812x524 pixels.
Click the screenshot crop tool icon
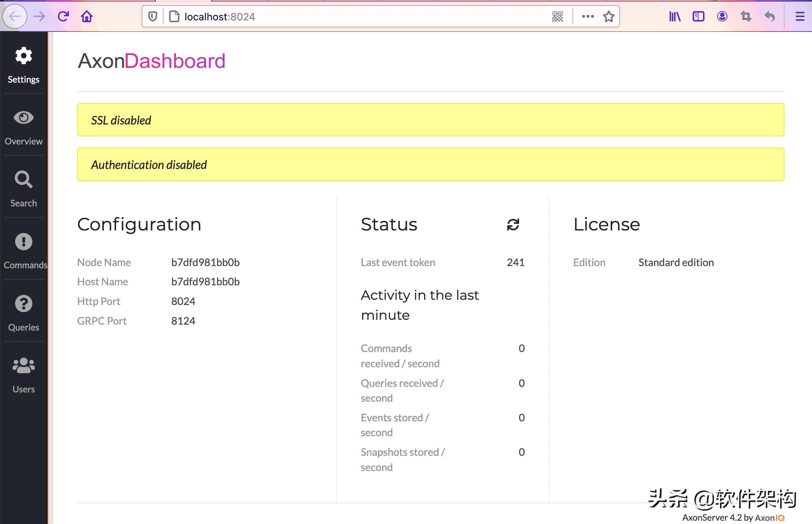coord(746,16)
